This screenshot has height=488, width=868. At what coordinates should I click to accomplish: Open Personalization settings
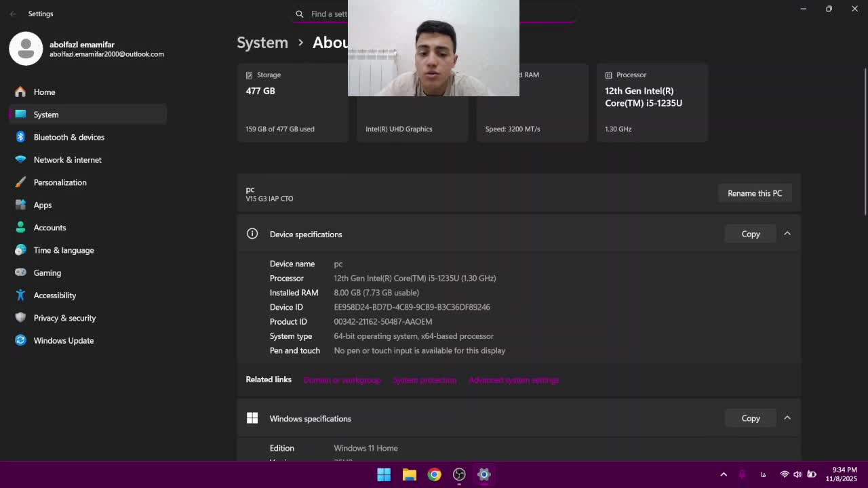(x=60, y=182)
